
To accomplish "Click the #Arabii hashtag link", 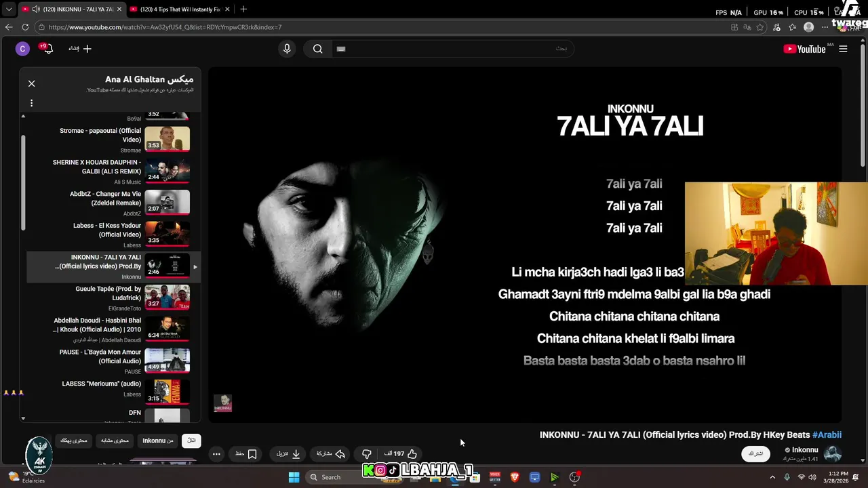I will click(827, 434).
